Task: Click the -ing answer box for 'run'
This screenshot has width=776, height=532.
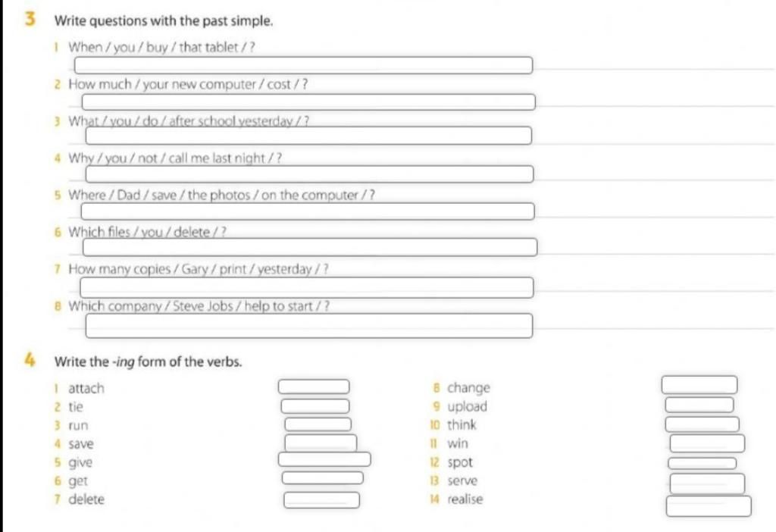Action: [x=318, y=424]
